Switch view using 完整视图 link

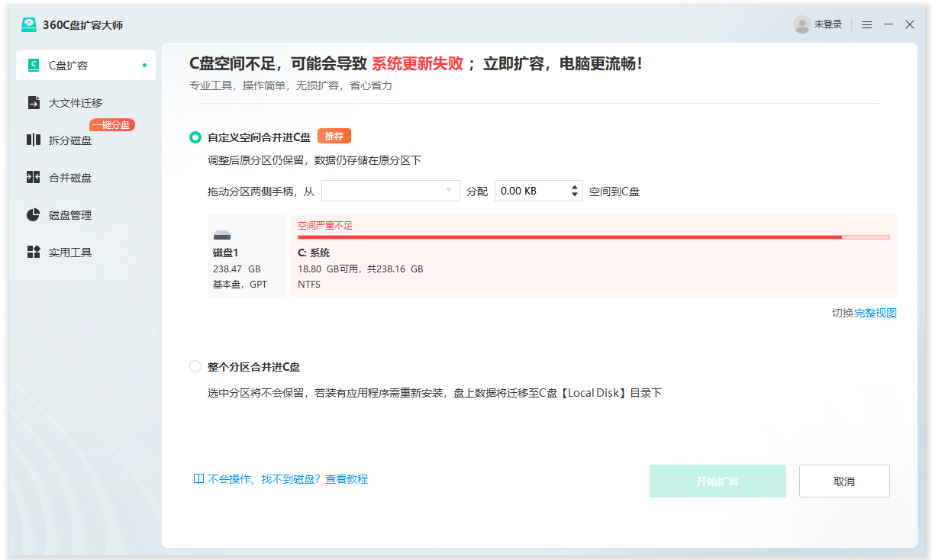876,313
